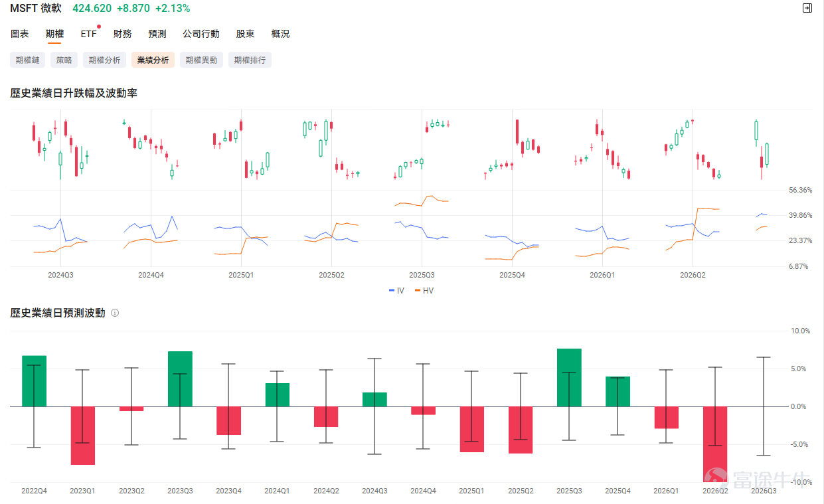824x504 pixels.
Task: Click the 2025Q3 label under candlestick chart
Action: pos(422,274)
